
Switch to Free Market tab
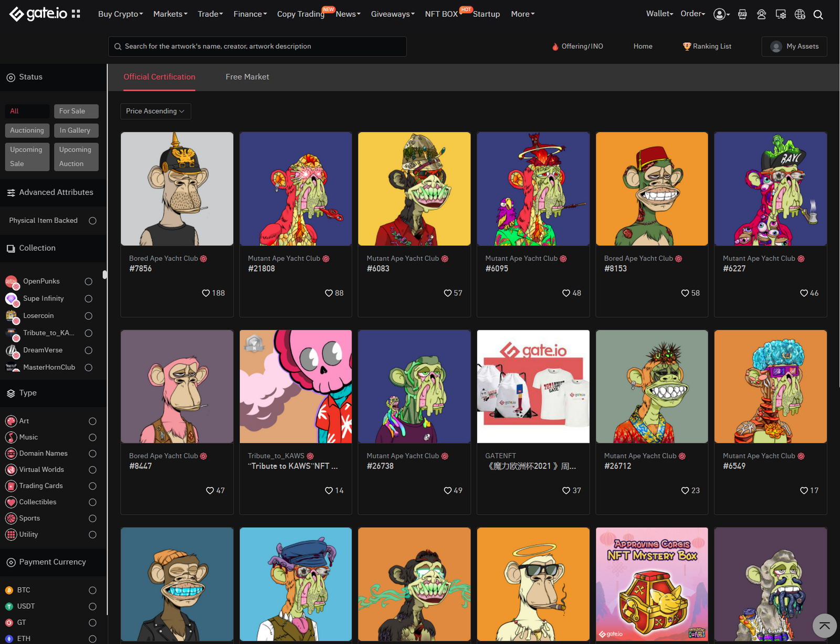click(x=247, y=77)
